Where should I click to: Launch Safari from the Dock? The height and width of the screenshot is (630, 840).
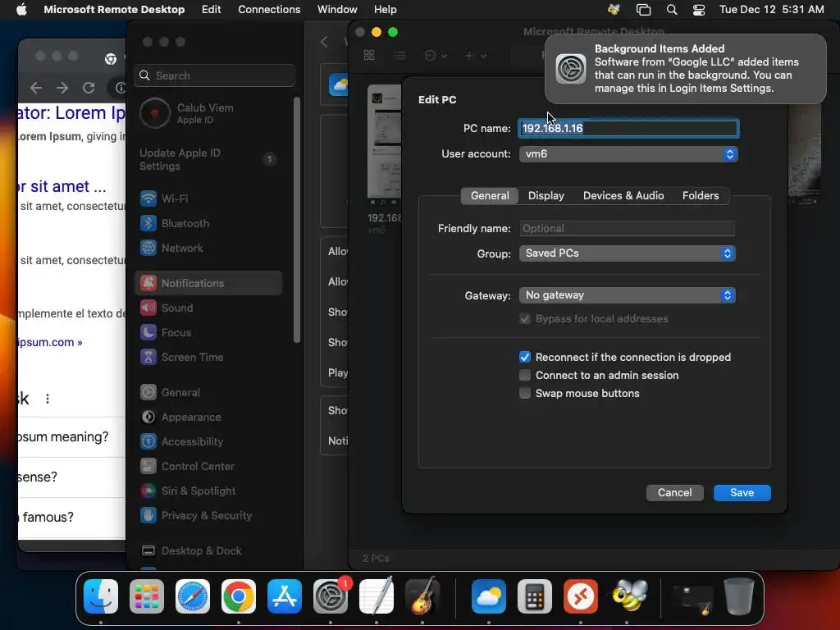pos(193,596)
